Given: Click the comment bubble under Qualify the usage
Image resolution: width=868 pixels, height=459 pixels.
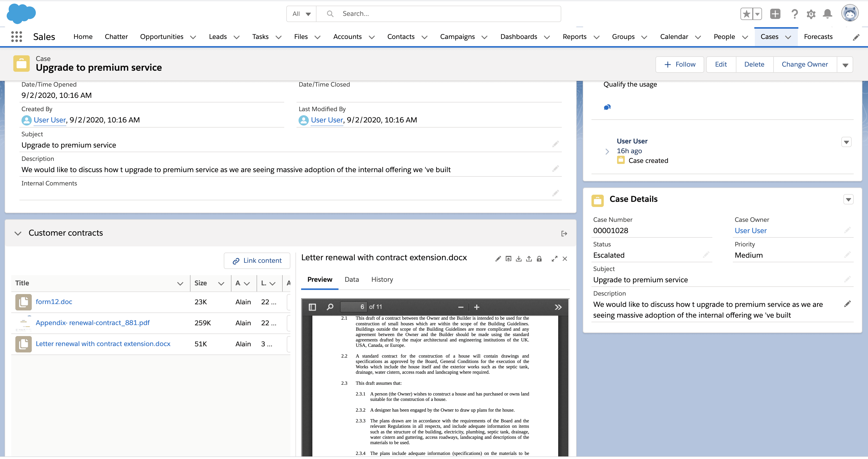Looking at the screenshot, I should [607, 107].
